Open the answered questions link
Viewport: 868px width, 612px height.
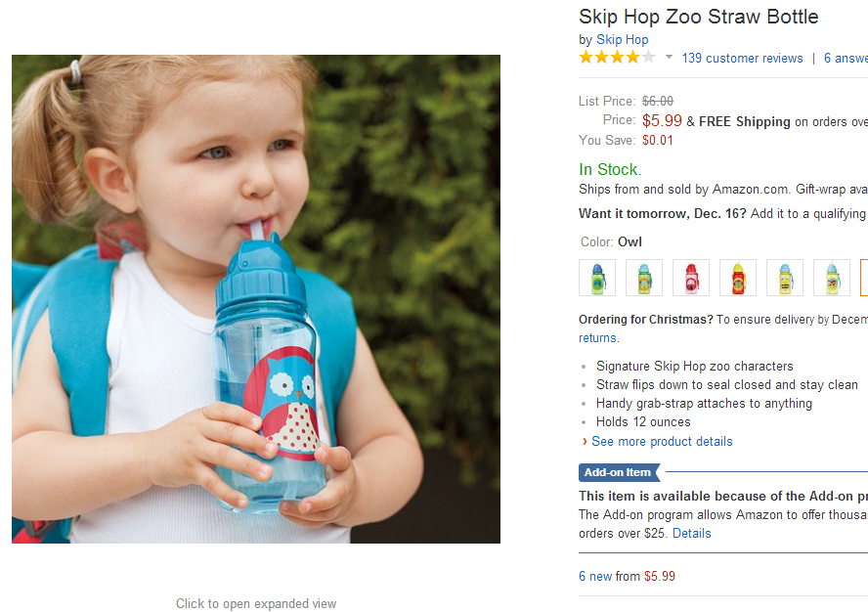click(845, 58)
